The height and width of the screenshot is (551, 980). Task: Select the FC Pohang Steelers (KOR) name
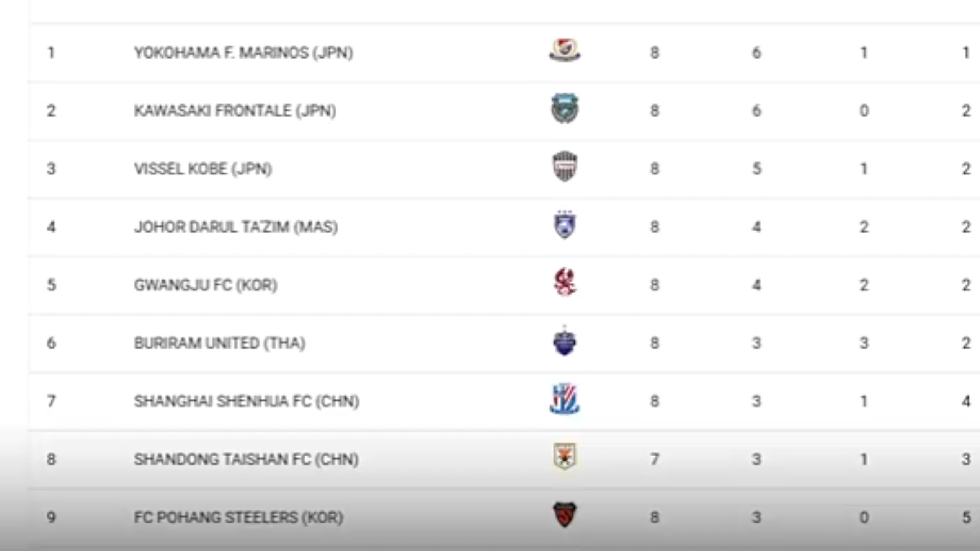(238, 518)
